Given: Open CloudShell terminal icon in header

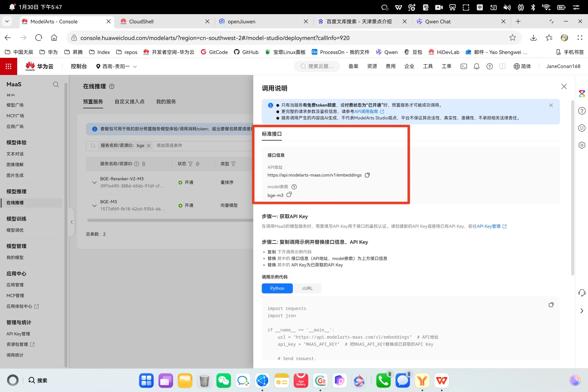Looking at the screenshot, I should tap(463, 66).
